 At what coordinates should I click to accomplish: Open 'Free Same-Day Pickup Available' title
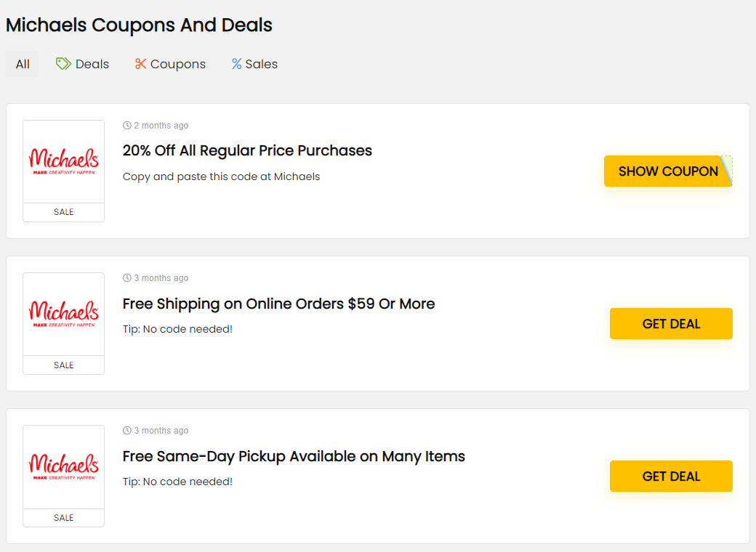294,456
